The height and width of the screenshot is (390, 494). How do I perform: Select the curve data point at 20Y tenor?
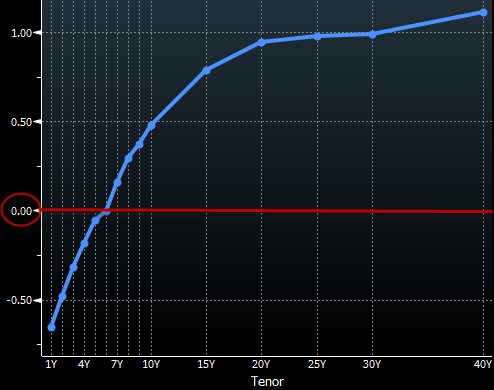[262, 42]
